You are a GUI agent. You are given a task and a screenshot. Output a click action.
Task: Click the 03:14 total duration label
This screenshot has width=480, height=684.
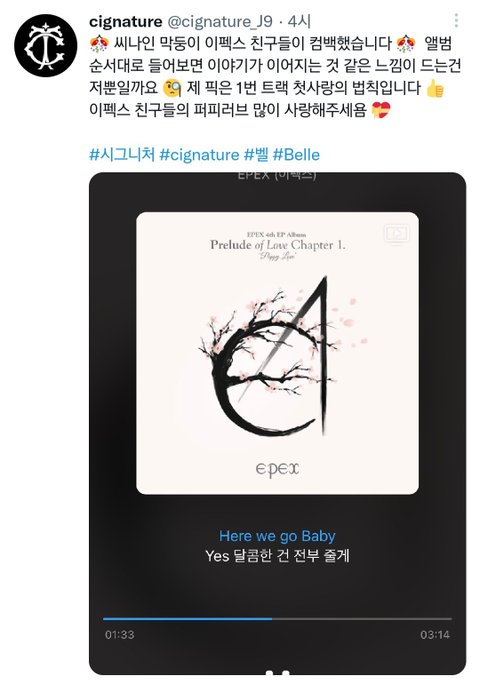435,635
